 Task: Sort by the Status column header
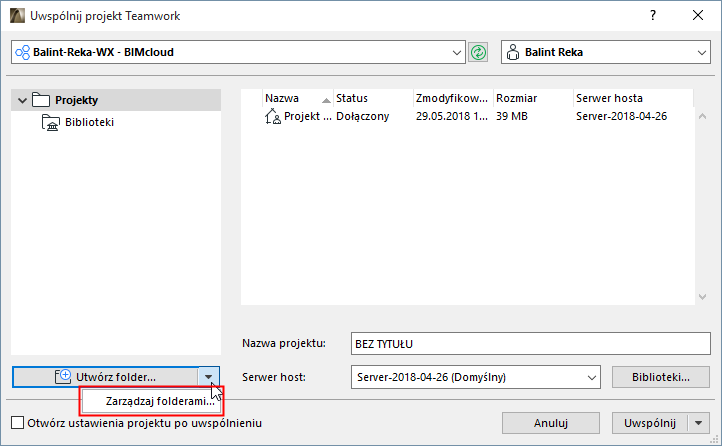point(373,98)
